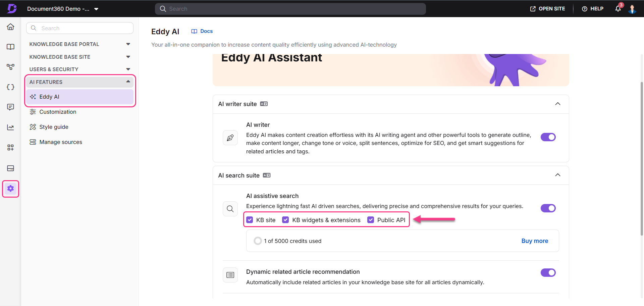Click the top global search field
The image size is (644, 306).
[x=290, y=9]
